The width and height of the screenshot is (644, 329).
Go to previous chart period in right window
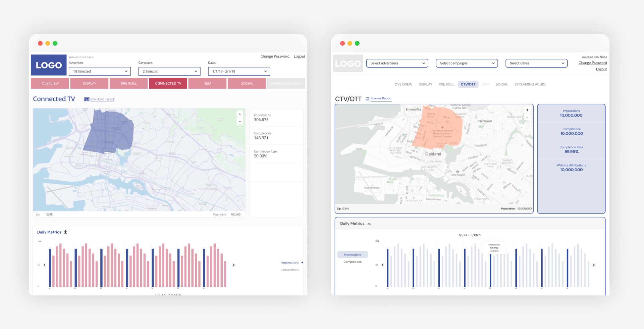point(382,265)
